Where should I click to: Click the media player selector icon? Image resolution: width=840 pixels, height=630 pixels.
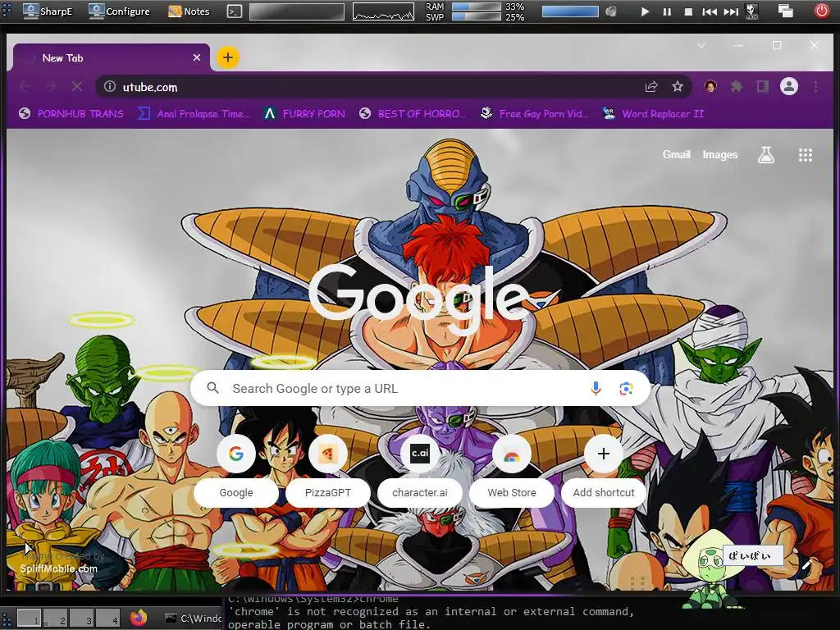(751, 11)
